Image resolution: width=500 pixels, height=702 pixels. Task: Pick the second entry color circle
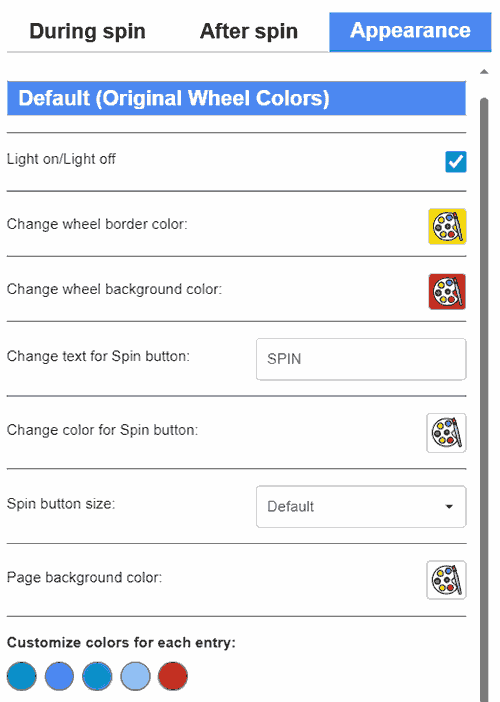tap(59, 676)
